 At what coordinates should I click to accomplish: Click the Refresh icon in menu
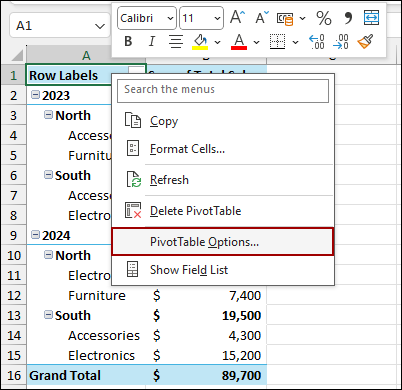tap(133, 180)
